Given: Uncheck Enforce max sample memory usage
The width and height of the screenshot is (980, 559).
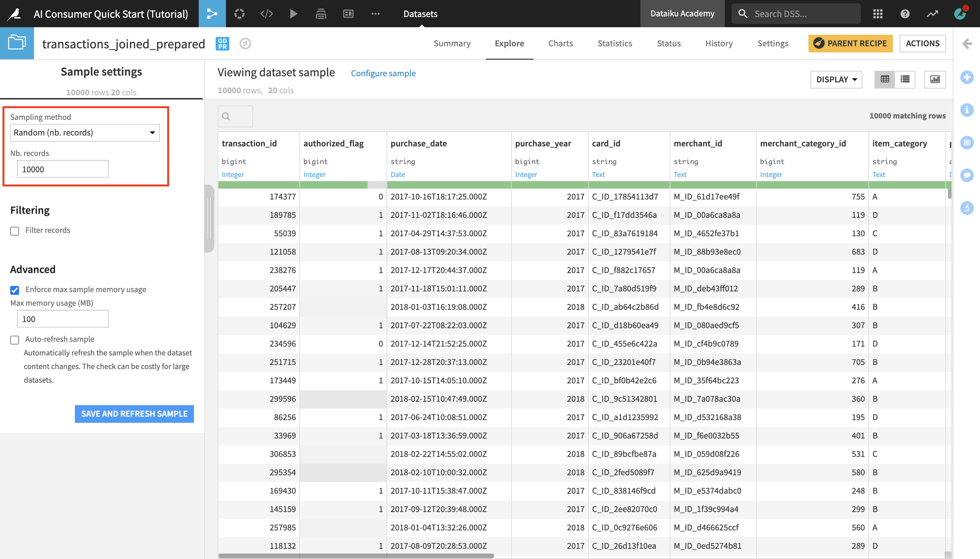Looking at the screenshot, I should (x=15, y=290).
